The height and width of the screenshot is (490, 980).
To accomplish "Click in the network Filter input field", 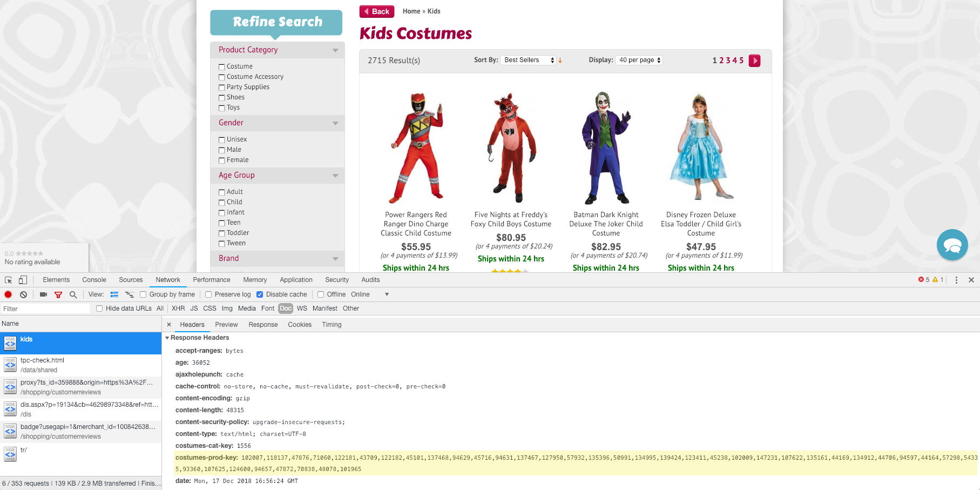I will coord(45,309).
